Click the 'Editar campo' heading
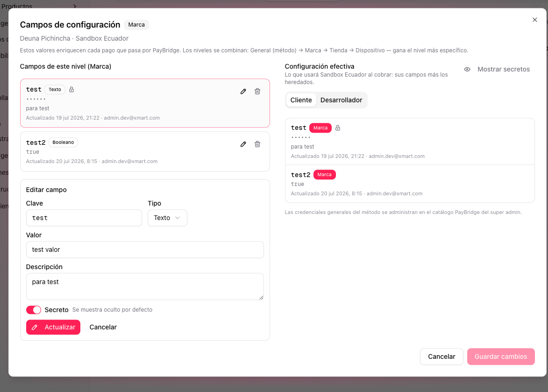 click(46, 190)
